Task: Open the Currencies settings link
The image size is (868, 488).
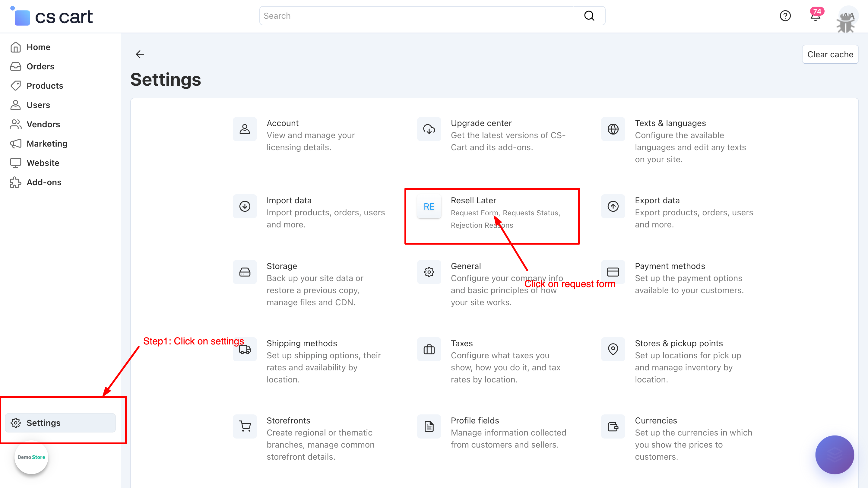Action: 655,420
